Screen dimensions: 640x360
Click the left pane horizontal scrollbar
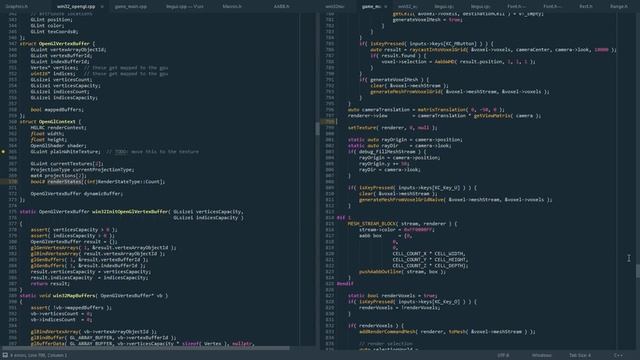pyautogui.click(x=146, y=348)
